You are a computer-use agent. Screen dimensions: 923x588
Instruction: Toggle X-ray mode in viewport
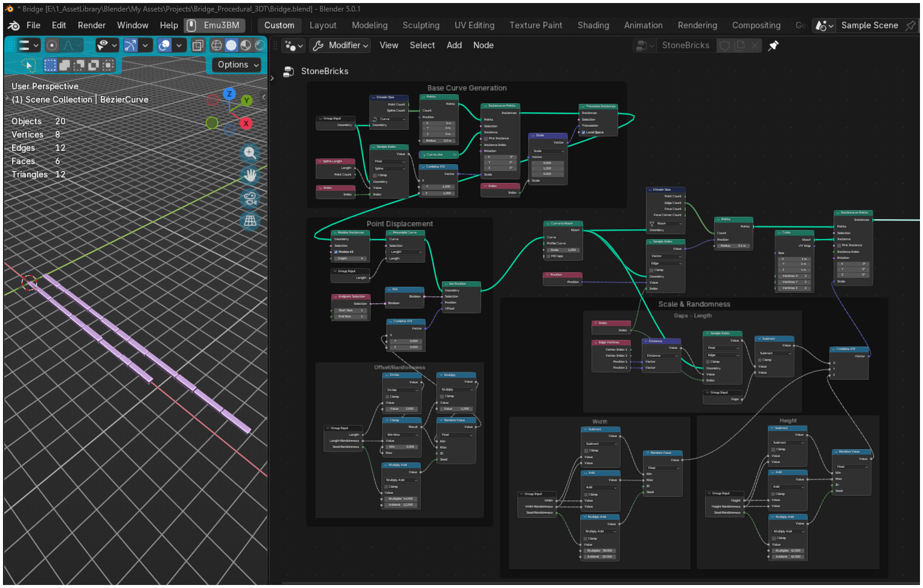198,45
